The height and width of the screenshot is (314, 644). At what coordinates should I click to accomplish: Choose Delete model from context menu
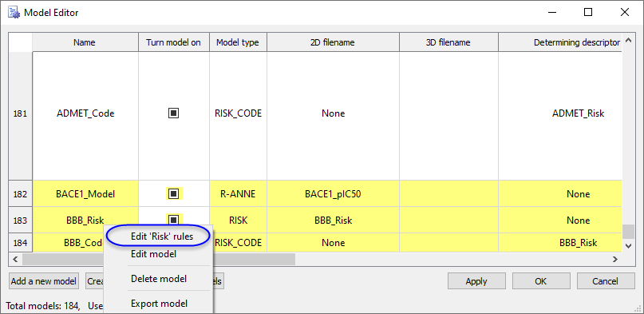(x=159, y=279)
